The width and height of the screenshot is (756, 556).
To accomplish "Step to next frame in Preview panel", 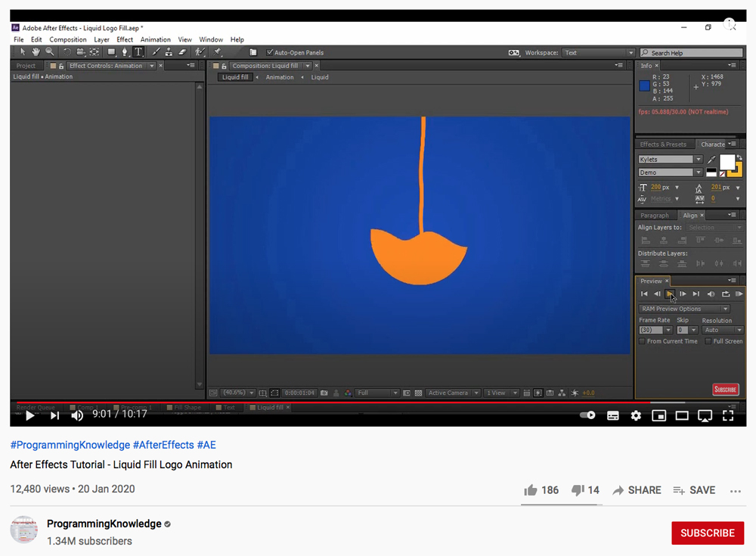I will [683, 294].
